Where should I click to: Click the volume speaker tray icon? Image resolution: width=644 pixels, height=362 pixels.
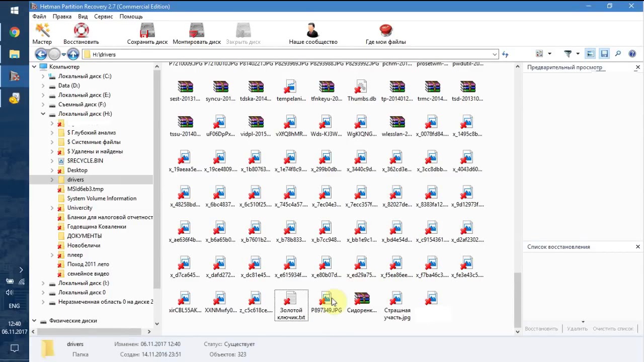pos(9,292)
